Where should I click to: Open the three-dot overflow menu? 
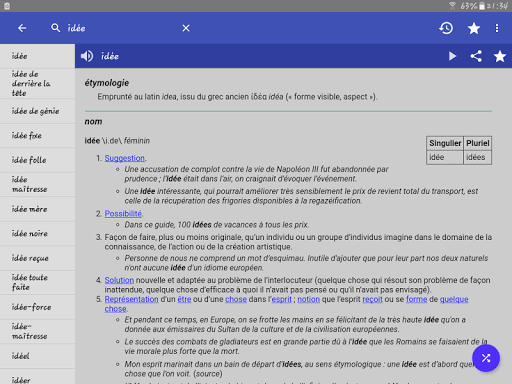(x=497, y=28)
